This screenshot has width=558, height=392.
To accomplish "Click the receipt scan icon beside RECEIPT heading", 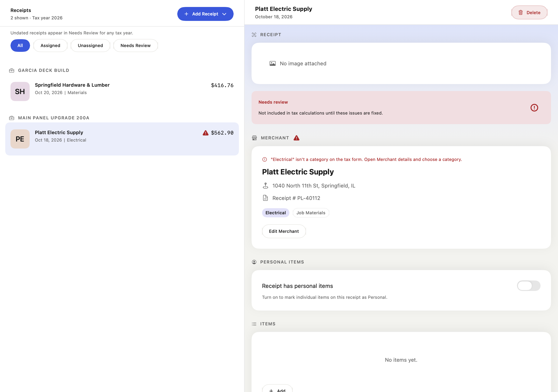I will [254, 35].
